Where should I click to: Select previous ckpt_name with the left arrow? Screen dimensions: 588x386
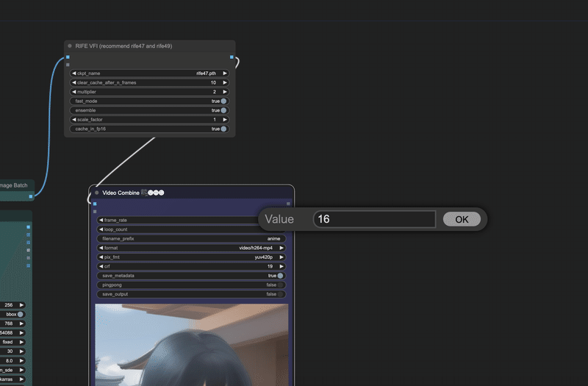click(x=74, y=73)
